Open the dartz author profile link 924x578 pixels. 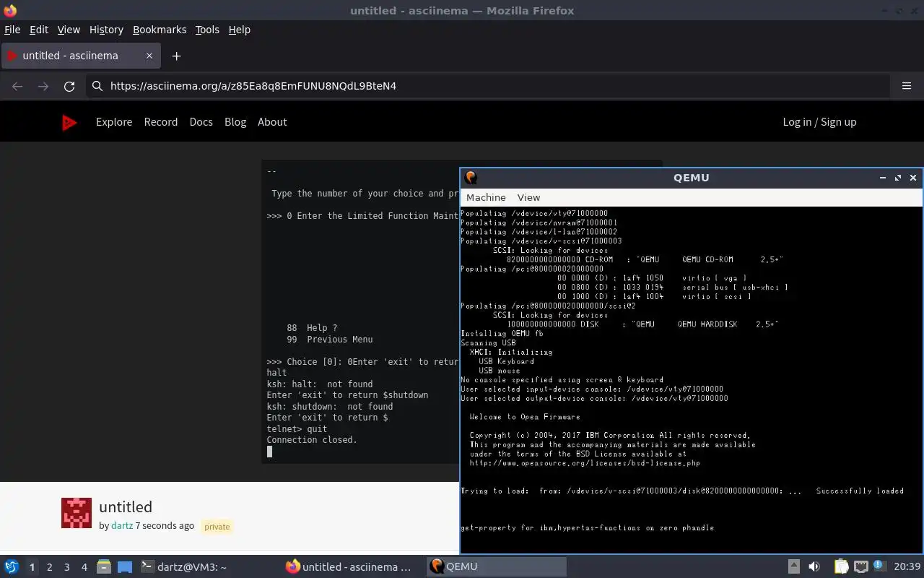[x=122, y=525]
